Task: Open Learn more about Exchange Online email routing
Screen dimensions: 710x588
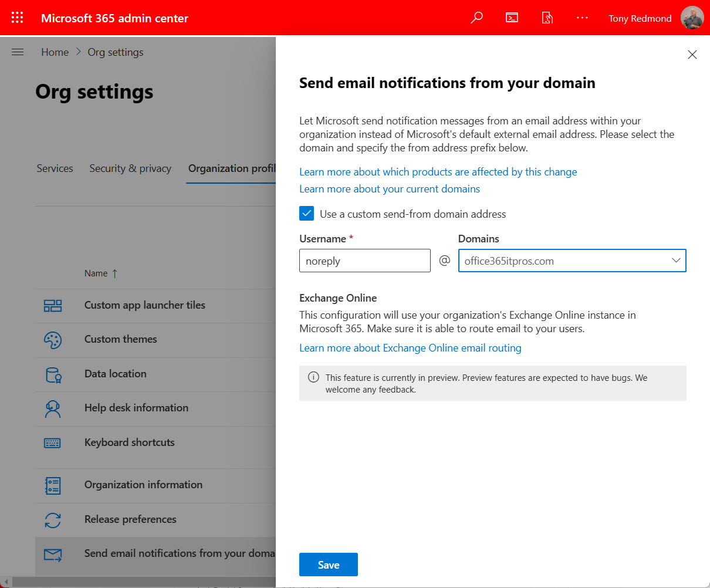Action: click(x=410, y=348)
